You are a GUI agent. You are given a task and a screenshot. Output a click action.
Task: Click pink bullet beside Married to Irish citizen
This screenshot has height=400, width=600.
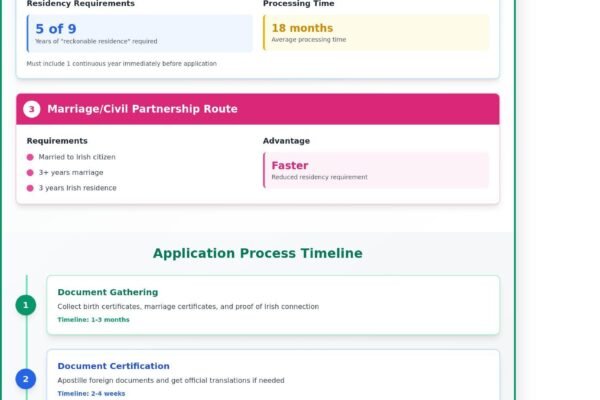(30, 157)
